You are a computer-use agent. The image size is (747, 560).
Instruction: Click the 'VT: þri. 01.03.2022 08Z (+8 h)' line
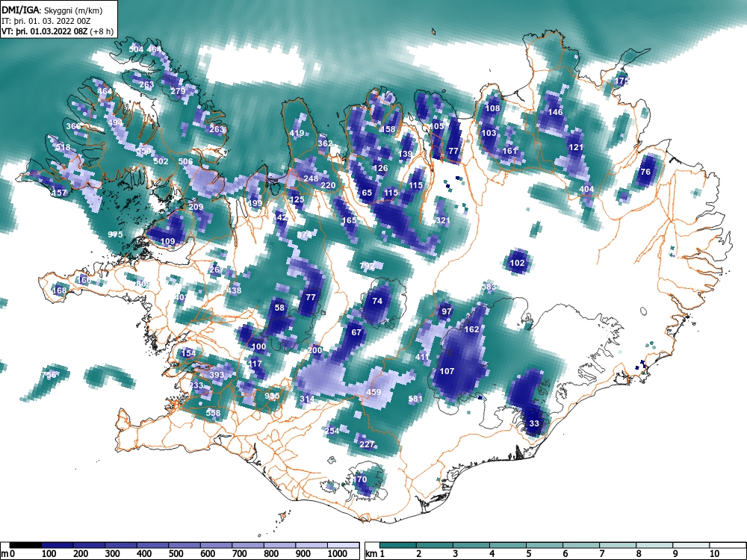58,31
